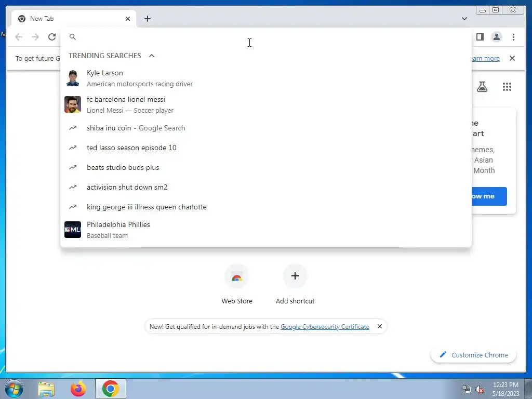Click the blue Show me button
Viewport: 532px width, 399px height.
489,196
